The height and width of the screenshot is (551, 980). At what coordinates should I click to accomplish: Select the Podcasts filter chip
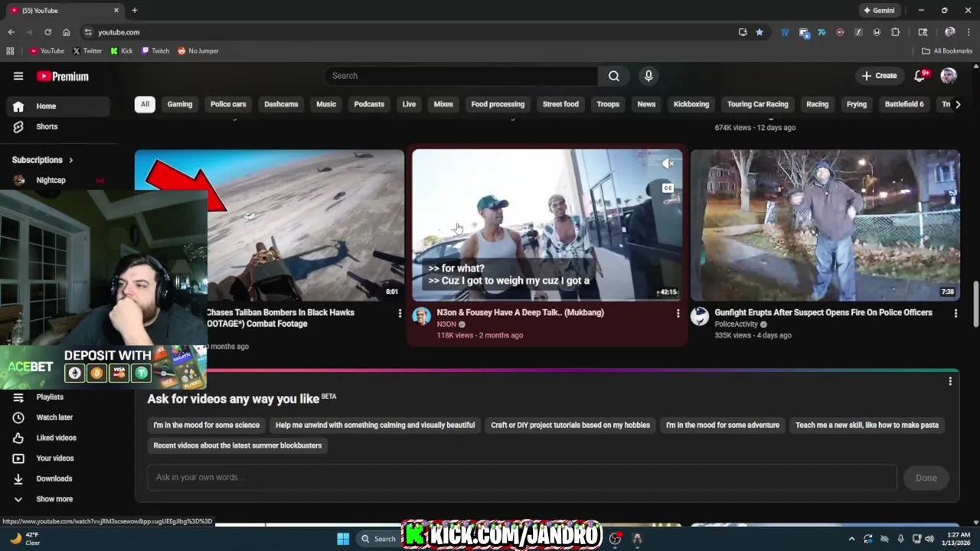point(369,104)
